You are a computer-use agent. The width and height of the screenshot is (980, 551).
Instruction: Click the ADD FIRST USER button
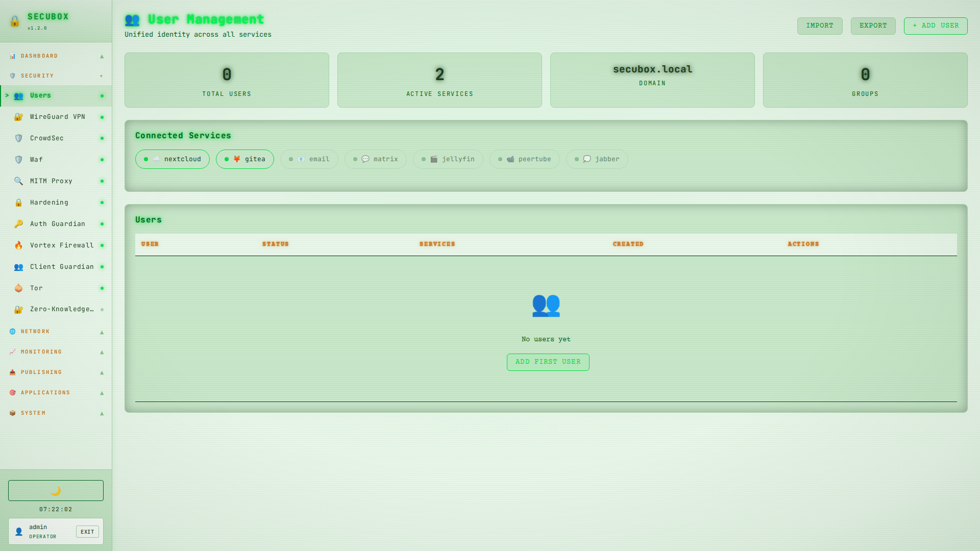pos(548,362)
